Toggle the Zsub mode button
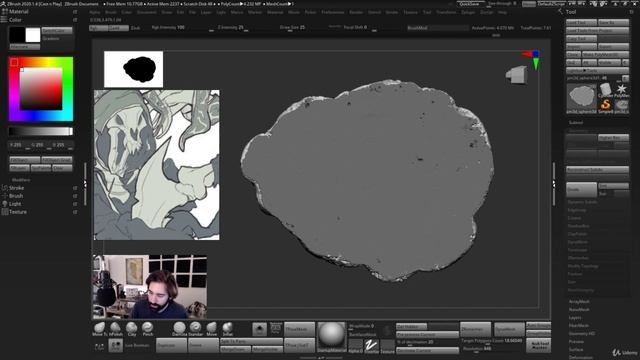Viewport: 640px width, 360px height. pyautogui.click(x=136, y=28)
